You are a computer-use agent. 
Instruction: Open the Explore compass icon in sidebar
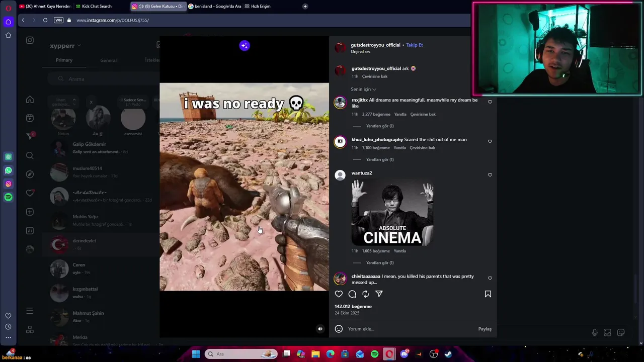click(x=30, y=174)
